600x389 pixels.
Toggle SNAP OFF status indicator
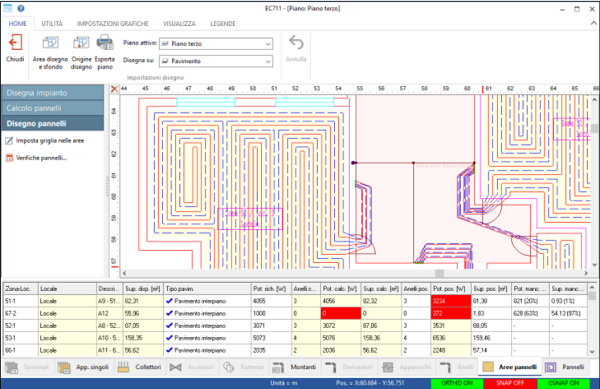pos(510,383)
